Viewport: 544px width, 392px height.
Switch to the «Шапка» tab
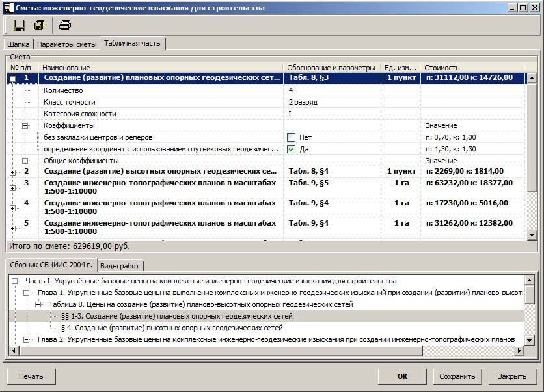(18, 44)
